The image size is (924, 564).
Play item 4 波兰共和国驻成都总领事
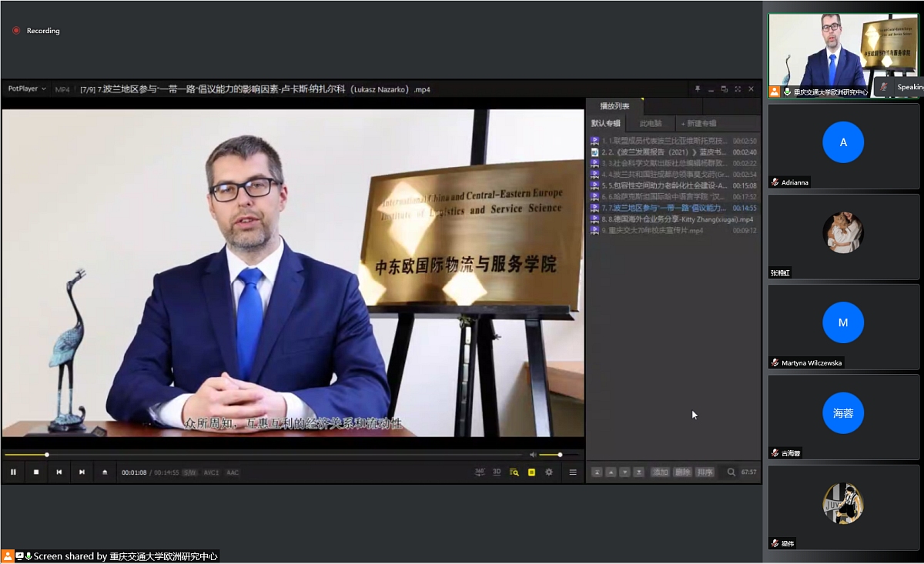point(674,175)
